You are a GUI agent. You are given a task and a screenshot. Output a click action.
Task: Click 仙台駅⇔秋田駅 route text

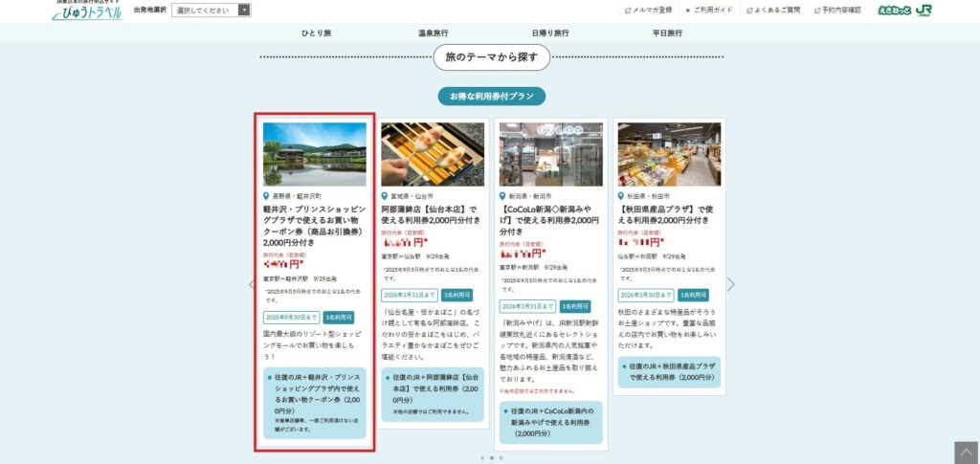coord(637,256)
